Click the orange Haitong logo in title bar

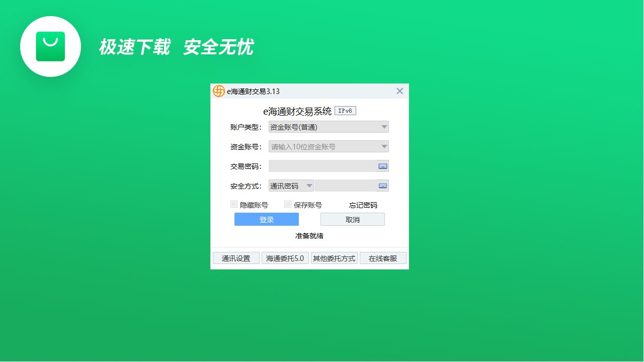pos(218,91)
